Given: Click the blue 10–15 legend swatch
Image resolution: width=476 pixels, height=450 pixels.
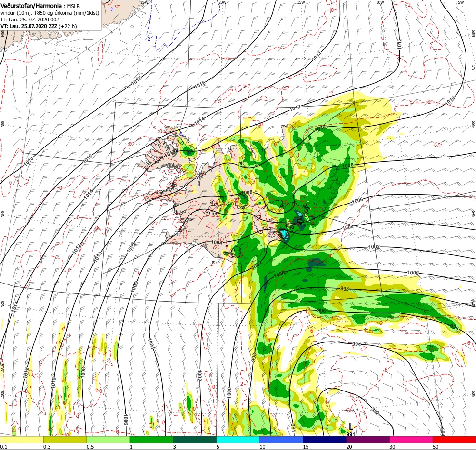Looking at the screenshot, I should pos(281,440).
